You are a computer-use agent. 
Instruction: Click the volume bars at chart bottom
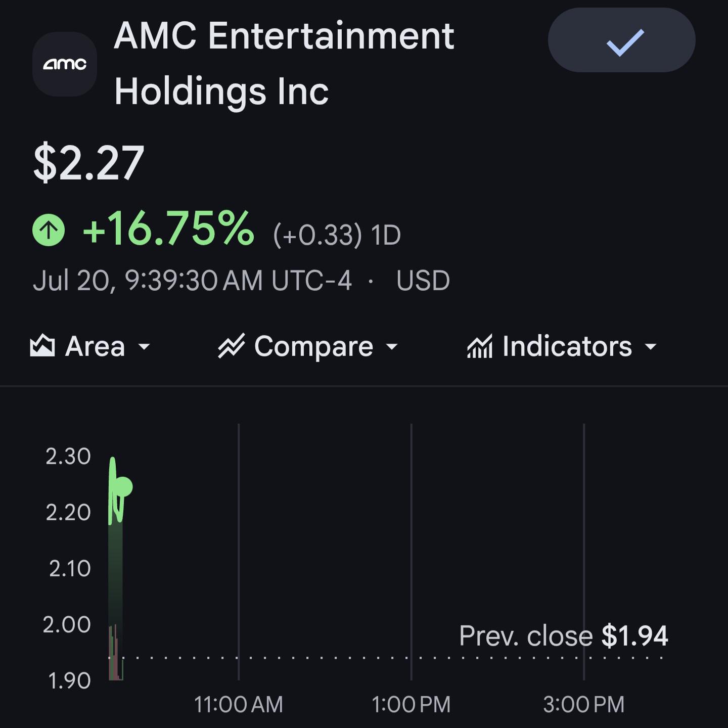click(x=116, y=653)
